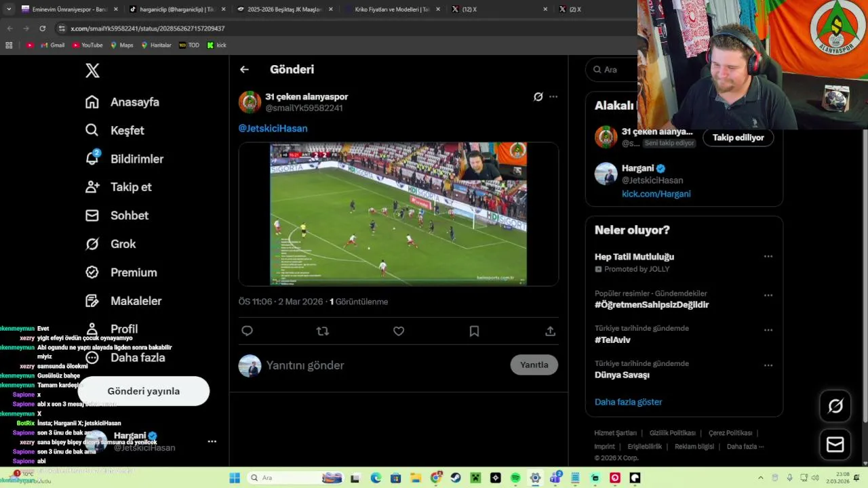Click the X logo in the sidebar
The height and width of the screenshot is (488, 868).
click(92, 70)
